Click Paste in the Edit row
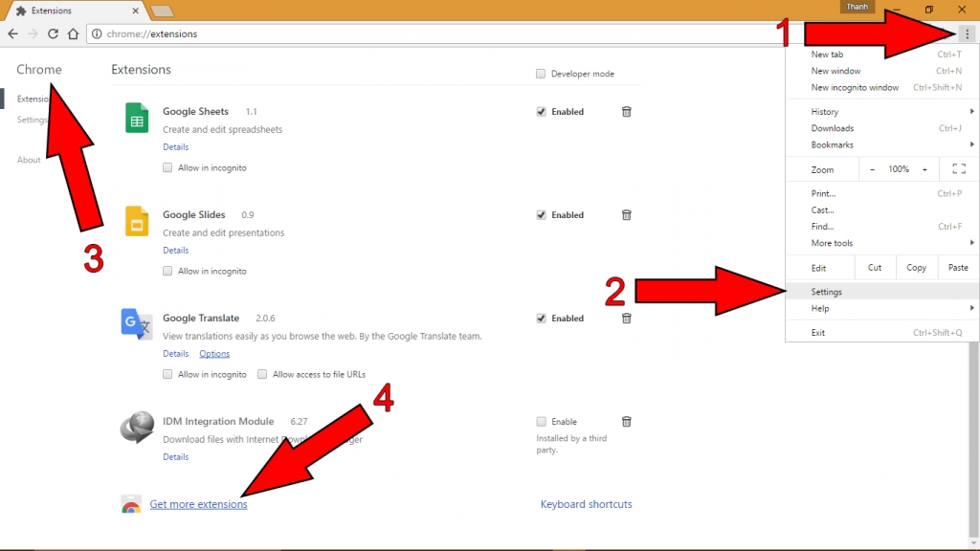 (x=957, y=268)
